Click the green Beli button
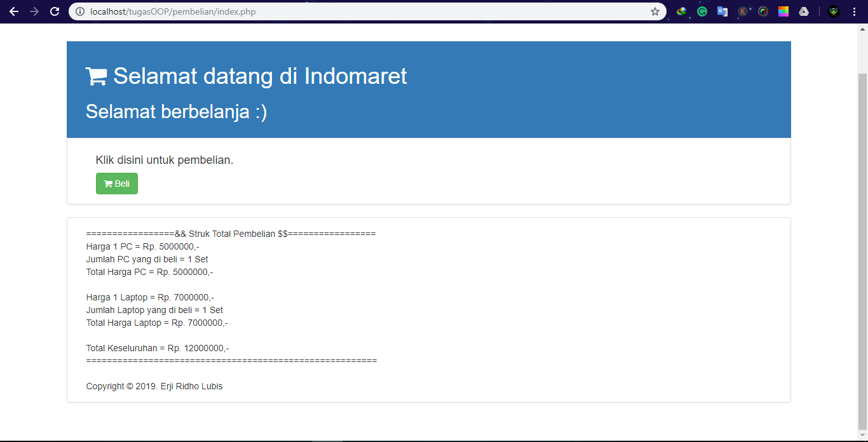The width and height of the screenshot is (868, 442). point(117,184)
